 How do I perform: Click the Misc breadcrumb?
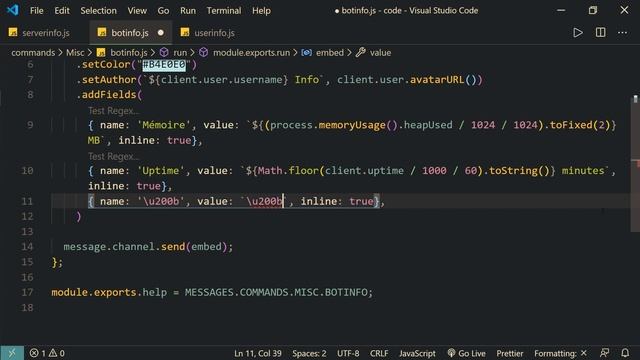pos(75,53)
